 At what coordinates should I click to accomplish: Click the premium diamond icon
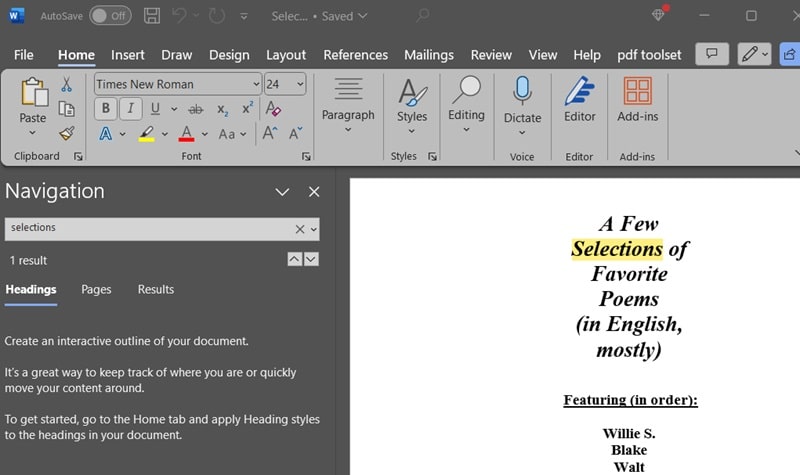tap(659, 14)
